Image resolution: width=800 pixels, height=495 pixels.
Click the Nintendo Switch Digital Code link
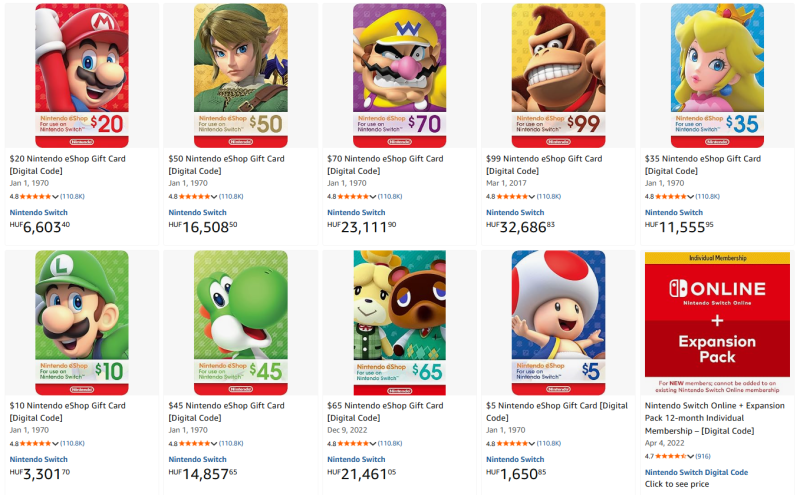click(696, 472)
